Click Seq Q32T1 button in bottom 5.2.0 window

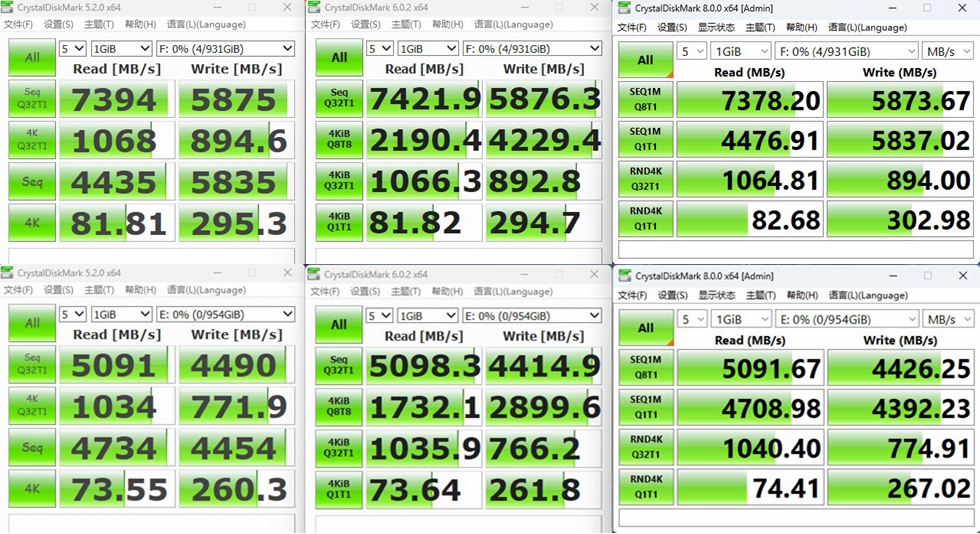click(32, 364)
